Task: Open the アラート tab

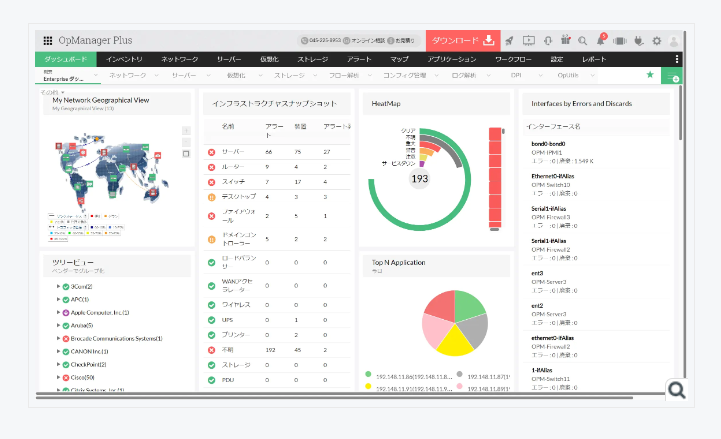Action: (359, 59)
